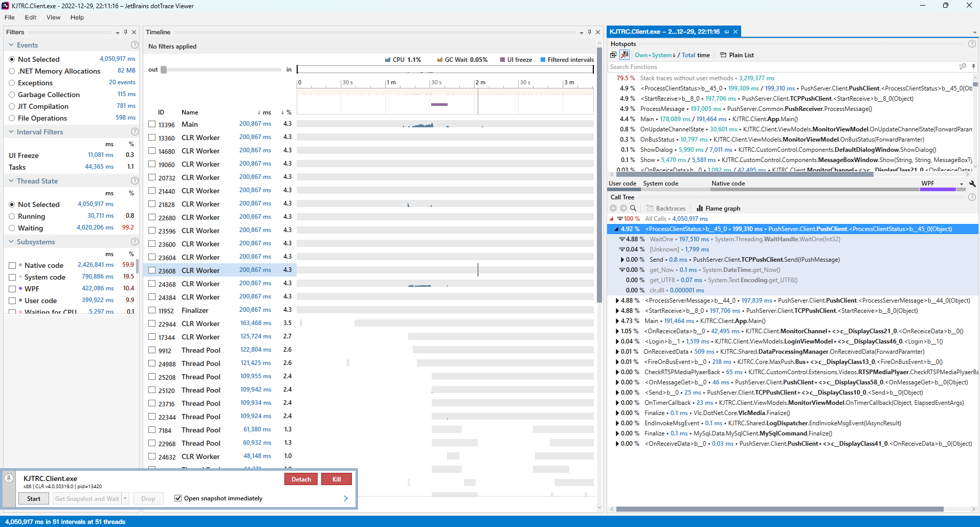Navigate forward in Call Tree
This screenshot has height=527, width=980.
[623, 208]
